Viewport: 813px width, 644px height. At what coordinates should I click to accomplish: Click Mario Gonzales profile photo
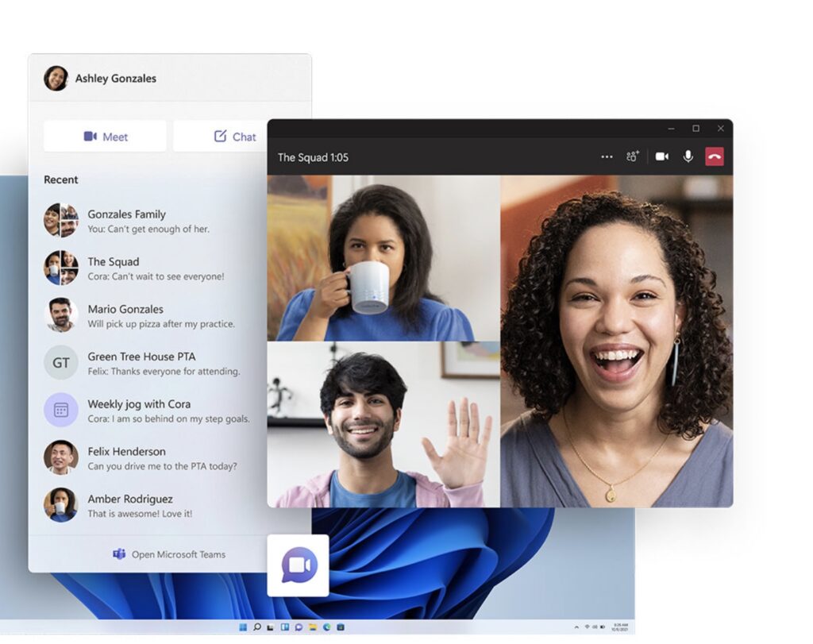pos(60,315)
